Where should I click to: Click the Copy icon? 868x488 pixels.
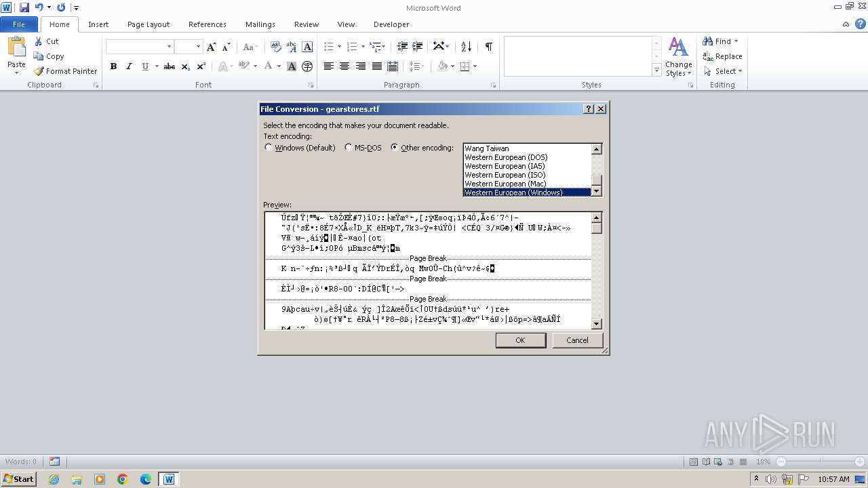point(38,56)
